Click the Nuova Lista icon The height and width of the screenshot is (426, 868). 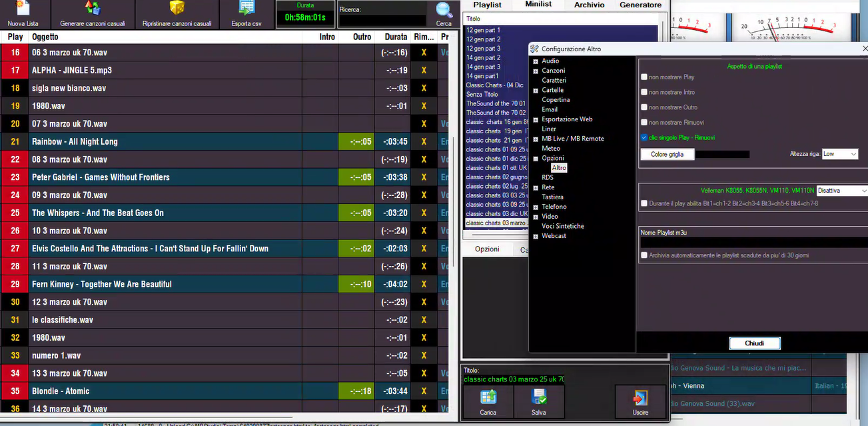coord(23,9)
